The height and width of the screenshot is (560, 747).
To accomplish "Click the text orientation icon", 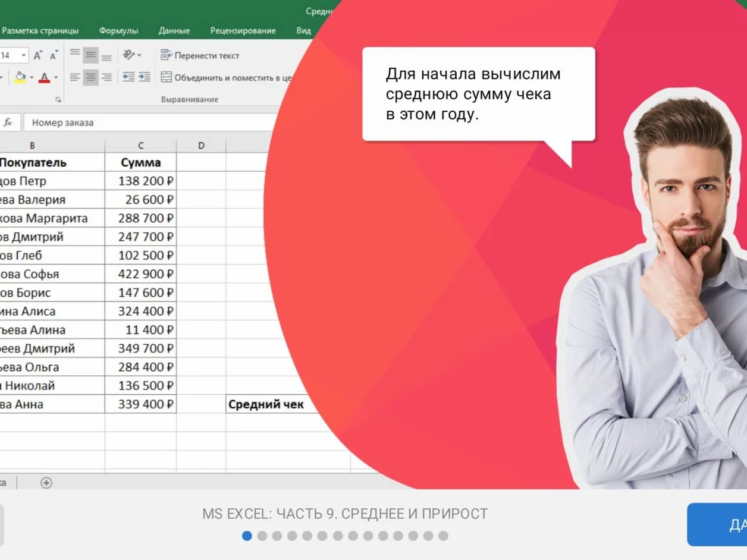I will pyautogui.click(x=128, y=55).
